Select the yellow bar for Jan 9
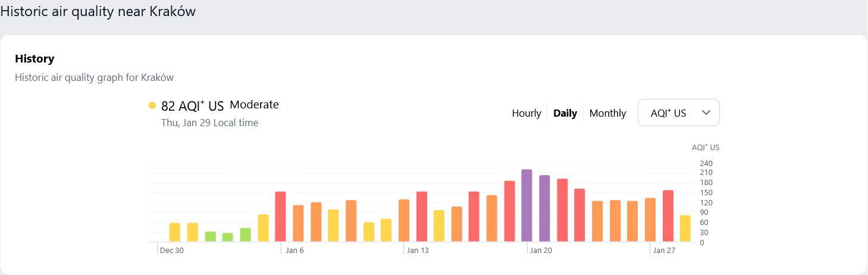This screenshot has width=868, height=275. coord(333,226)
